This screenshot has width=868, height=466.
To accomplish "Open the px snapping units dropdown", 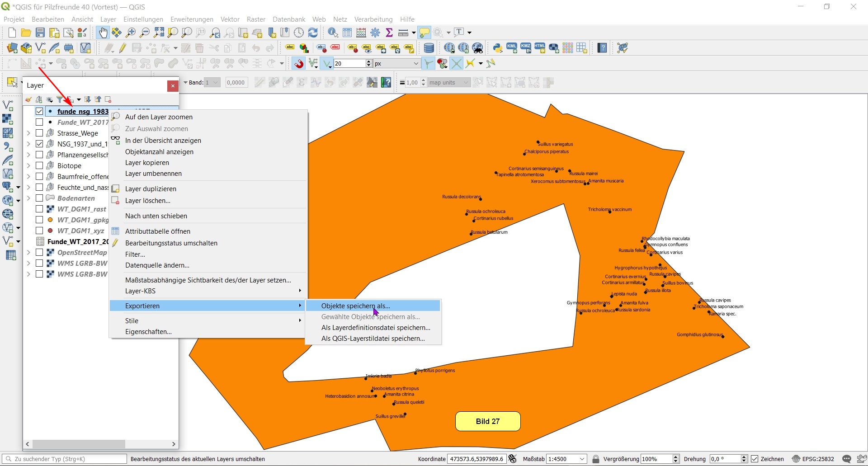I will tap(416, 64).
